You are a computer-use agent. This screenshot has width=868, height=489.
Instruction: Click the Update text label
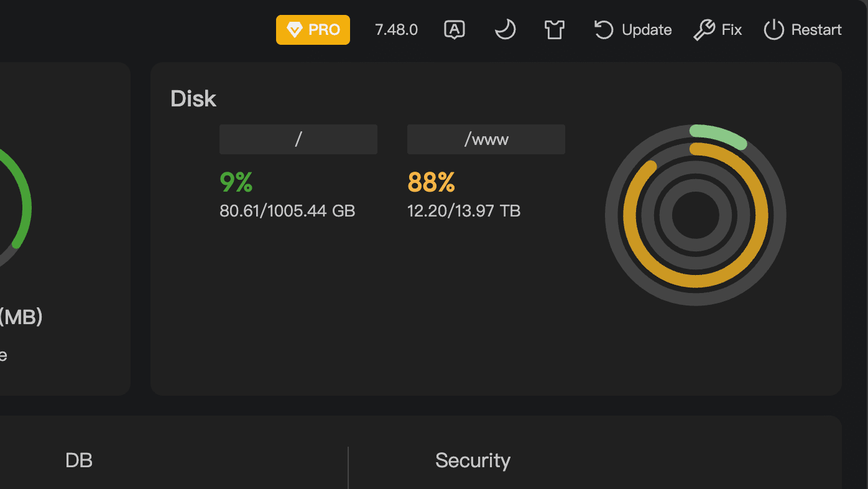647,30
